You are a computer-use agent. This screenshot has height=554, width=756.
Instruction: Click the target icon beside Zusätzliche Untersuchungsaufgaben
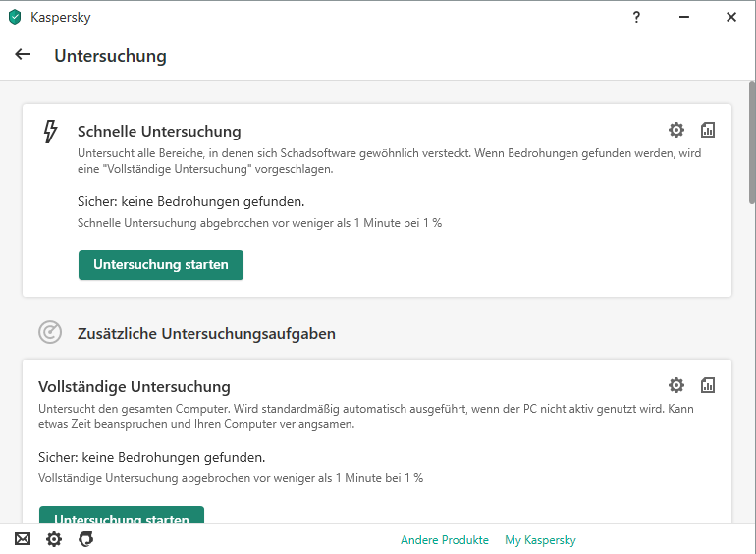[50, 333]
